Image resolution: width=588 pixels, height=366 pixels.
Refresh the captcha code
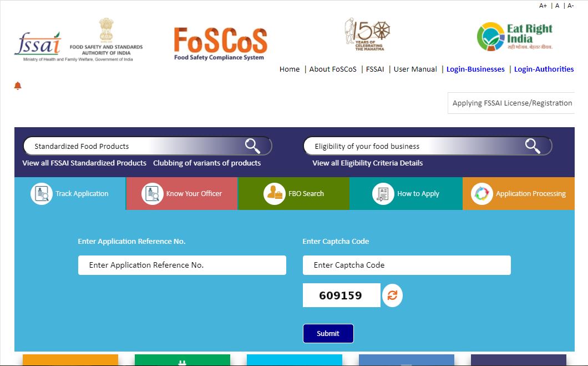[x=392, y=295]
